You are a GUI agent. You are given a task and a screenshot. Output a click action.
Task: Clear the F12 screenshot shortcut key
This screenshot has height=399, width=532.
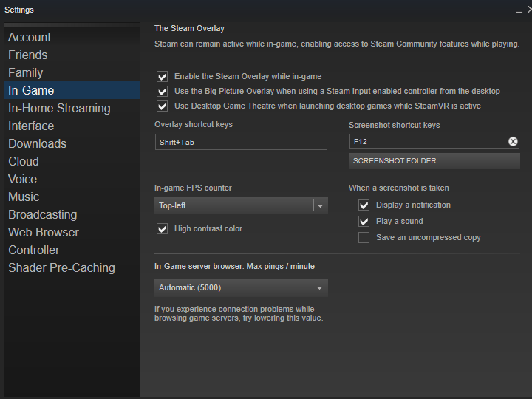pos(513,142)
